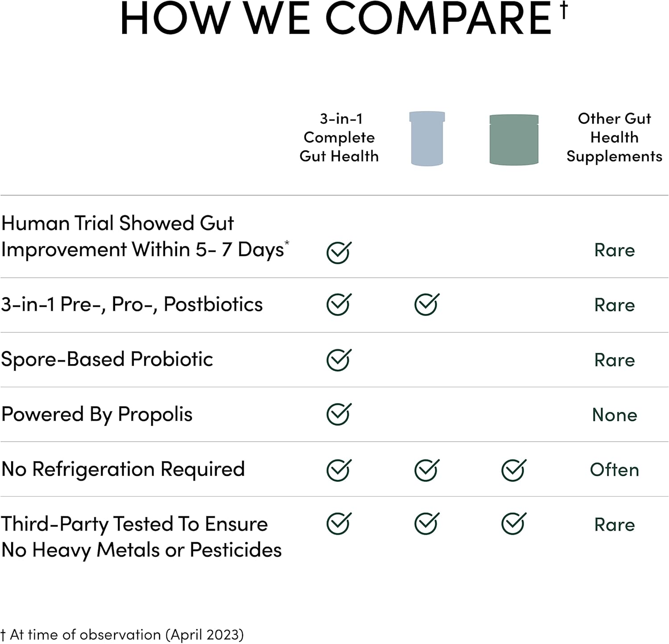Click the Human Trial checkmark for 3-in-1

point(339,252)
